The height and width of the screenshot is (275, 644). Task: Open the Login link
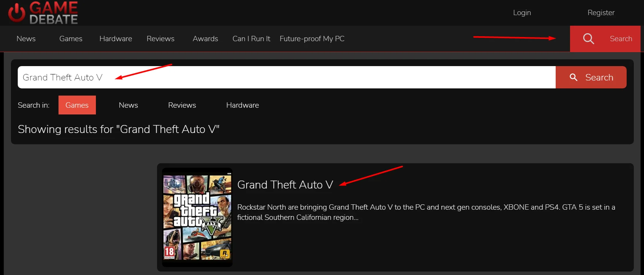click(x=522, y=12)
